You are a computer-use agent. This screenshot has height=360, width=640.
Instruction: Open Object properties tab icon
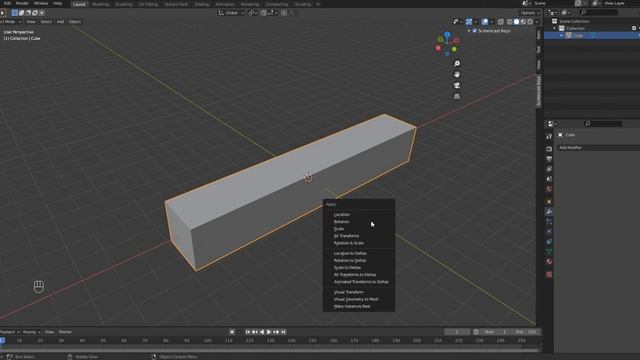549,202
